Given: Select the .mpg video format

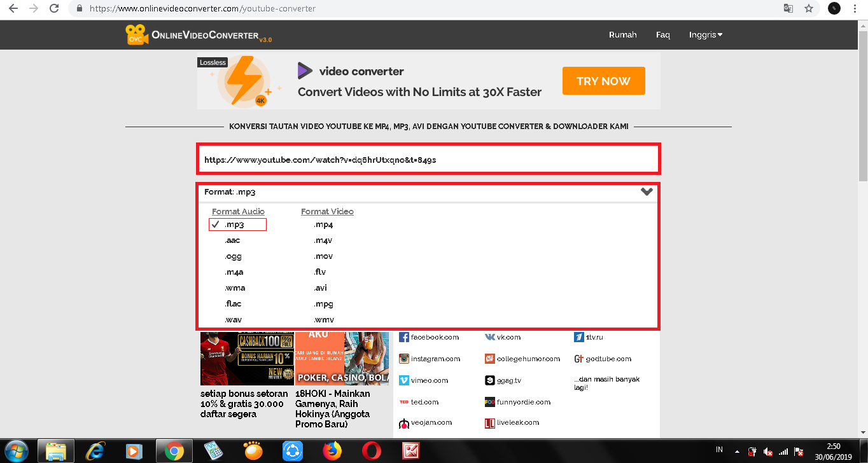Looking at the screenshot, I should coord(323,304).
